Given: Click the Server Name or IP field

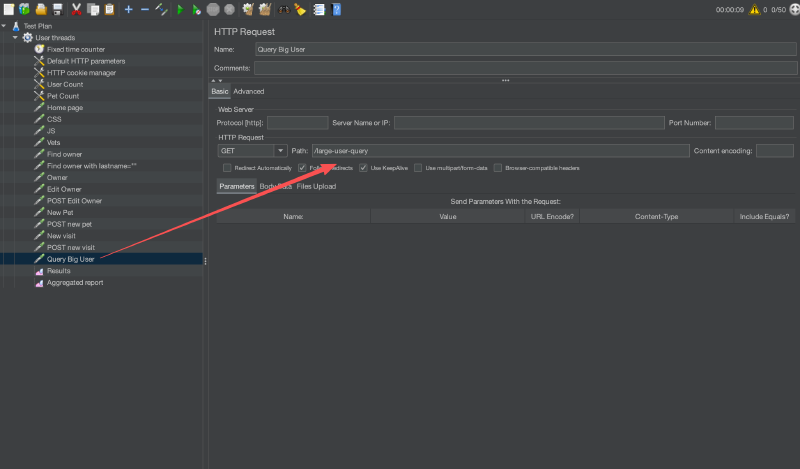Looking at the screenshot, I should [x=529, y=123].
